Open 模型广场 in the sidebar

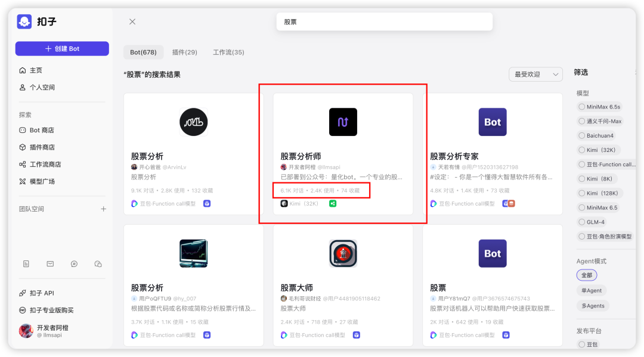pos(37,181)
